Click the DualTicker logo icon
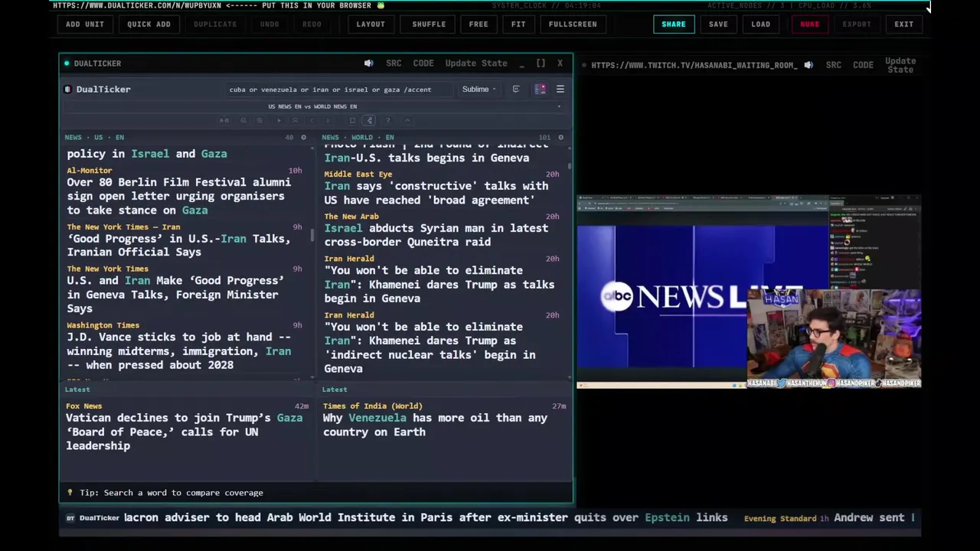 (x=67, y=90)
